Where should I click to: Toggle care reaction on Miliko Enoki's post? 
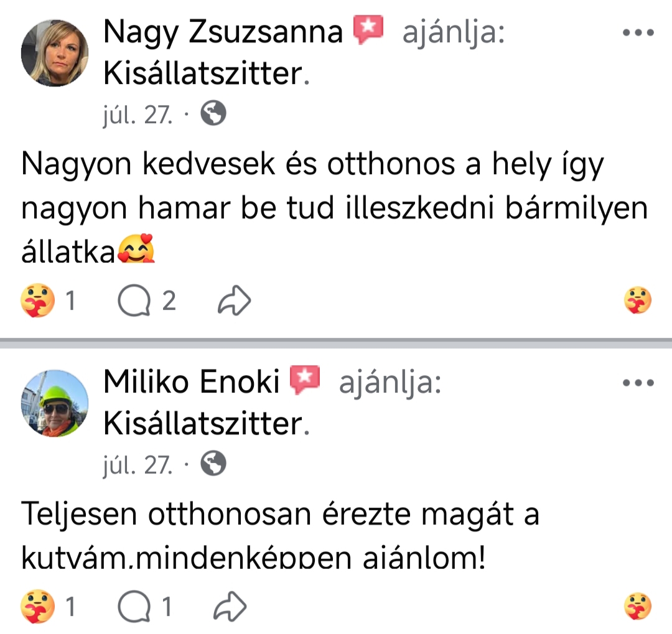coord(638,607)
